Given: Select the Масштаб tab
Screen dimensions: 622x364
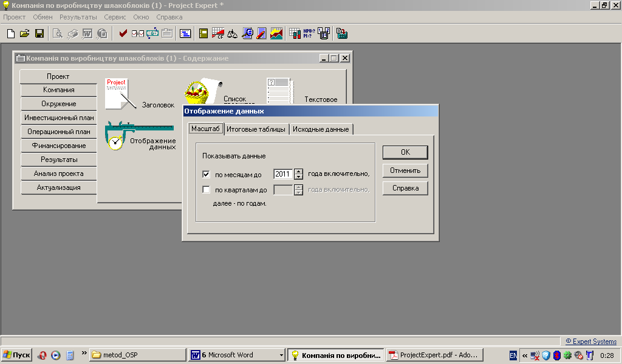Looking at the screenshot, I should (205, 129).
